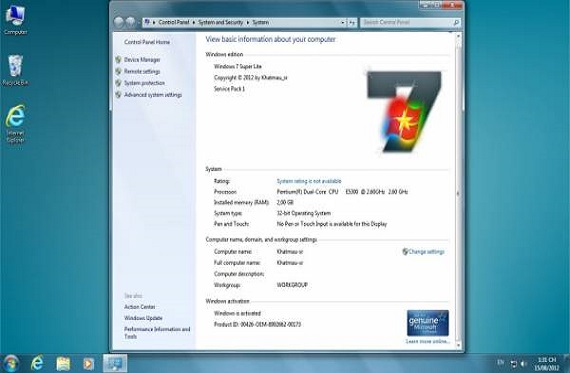Click the EN language indicator
Viewport: 570px width, 373px height.
coord(501,362)
